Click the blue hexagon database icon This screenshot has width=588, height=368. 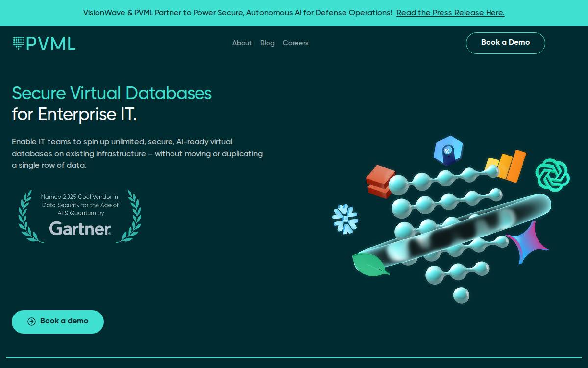[448, 151]
